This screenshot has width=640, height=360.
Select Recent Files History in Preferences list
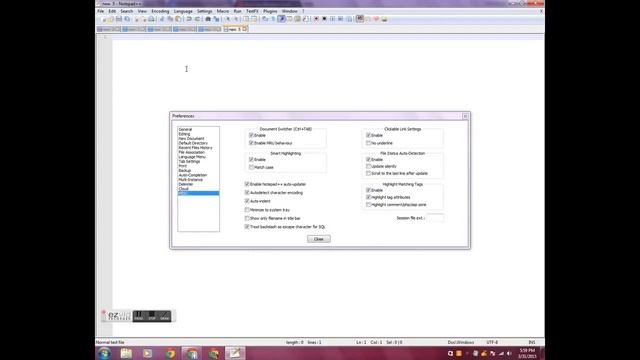pyautogui.click(x=195, y=147)
